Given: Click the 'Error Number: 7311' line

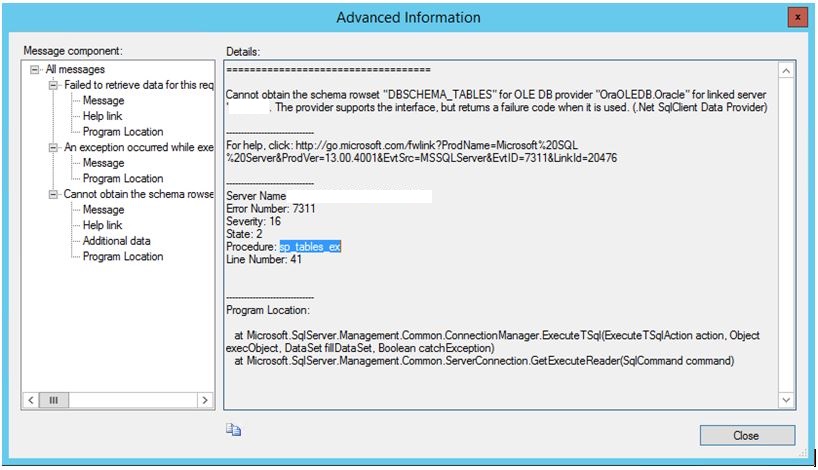Looking at the screenshot, I should tap(271, 209).
